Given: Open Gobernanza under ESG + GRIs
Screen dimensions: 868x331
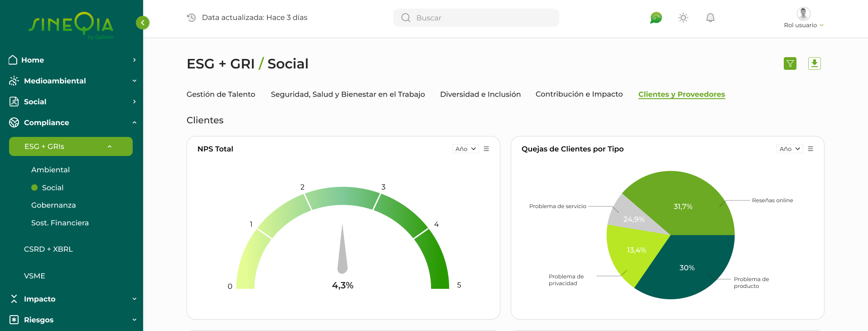Looking at the screenshot, I should tap(53, 205).
